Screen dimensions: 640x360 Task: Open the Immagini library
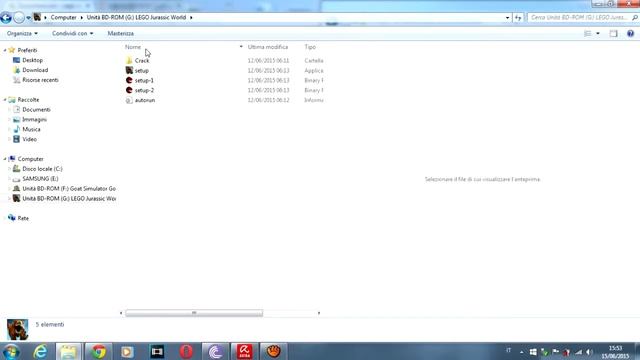[34, 119]
